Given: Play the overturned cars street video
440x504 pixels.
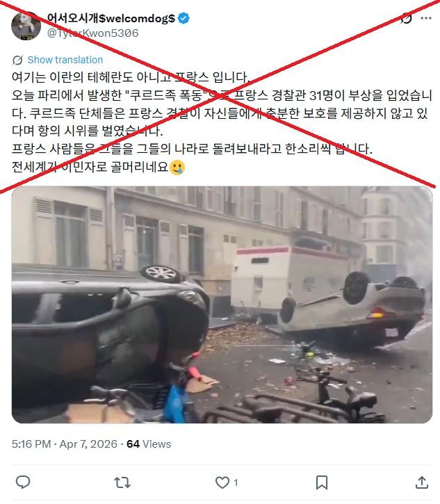Looking at the screenshot, I should click(x=222, y=304).
